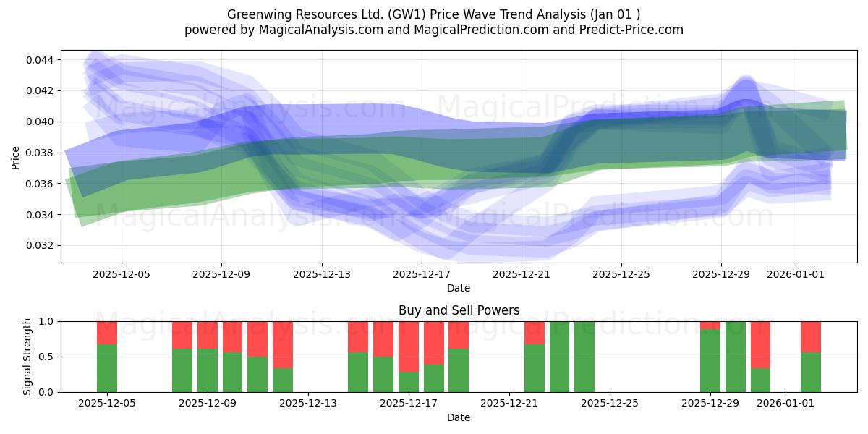This screenshot has height=434, width=868.
Task: Click the red sell segment of the 2026-01-02 bar
Action: click(x=811, y=336)
